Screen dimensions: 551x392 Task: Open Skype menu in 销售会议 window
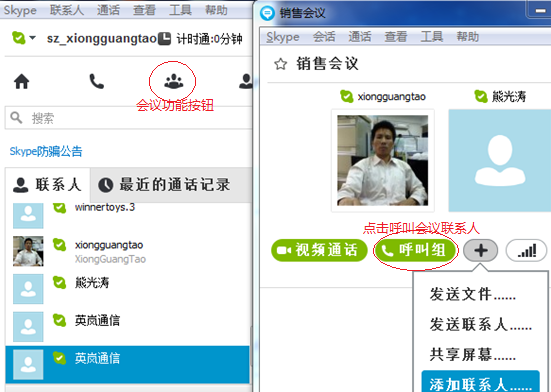click(x=283, y=37)
